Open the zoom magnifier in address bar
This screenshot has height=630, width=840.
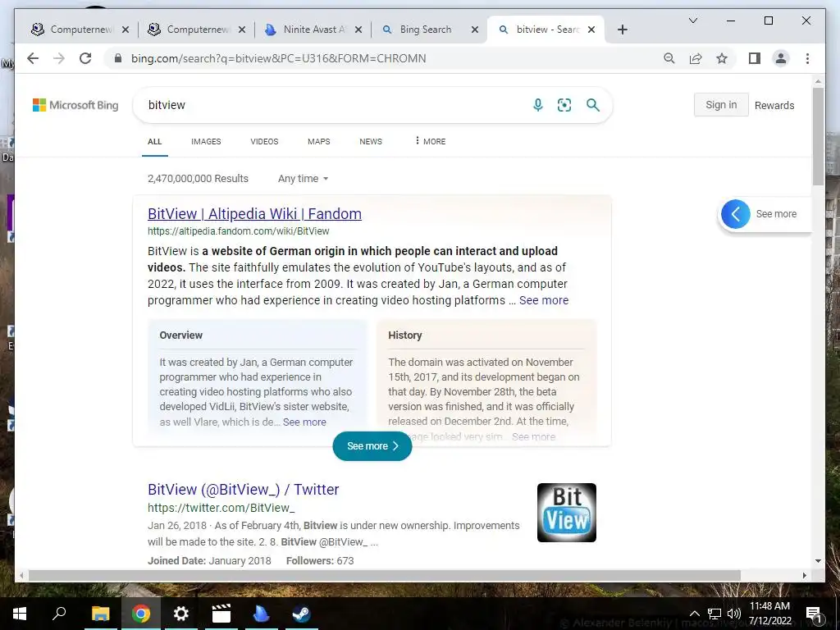click(x=669, y=58)
